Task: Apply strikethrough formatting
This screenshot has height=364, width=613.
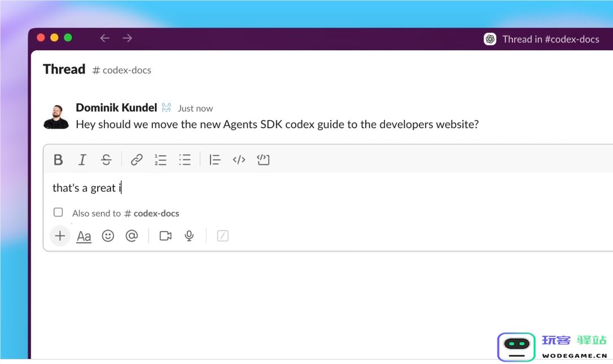Action: coord(107,160)
